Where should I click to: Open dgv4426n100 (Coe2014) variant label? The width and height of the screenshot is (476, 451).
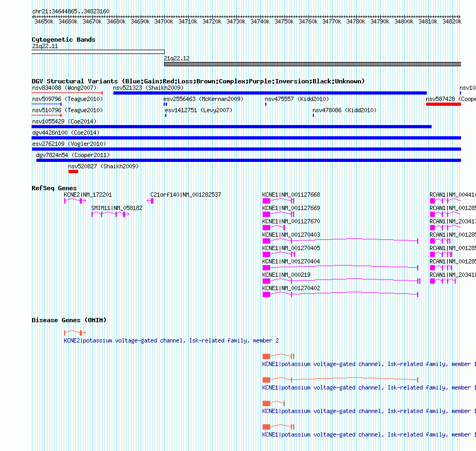tap(66, 133)
